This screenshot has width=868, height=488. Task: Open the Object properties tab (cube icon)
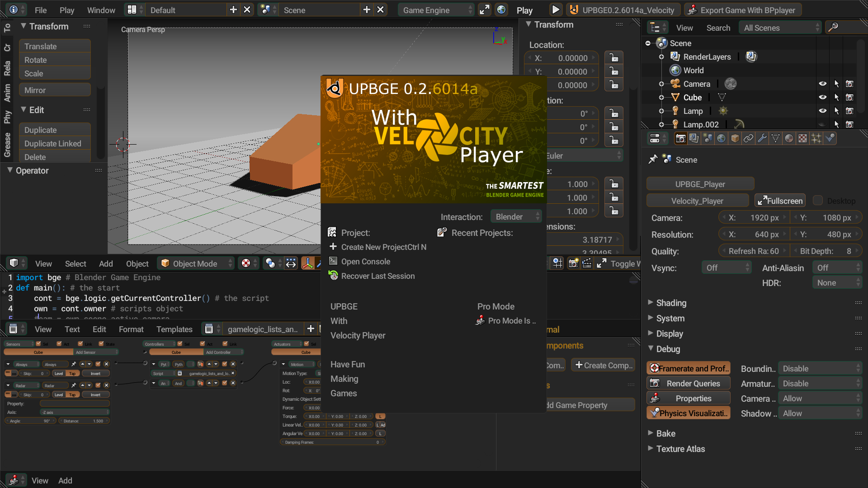[735, 139]
